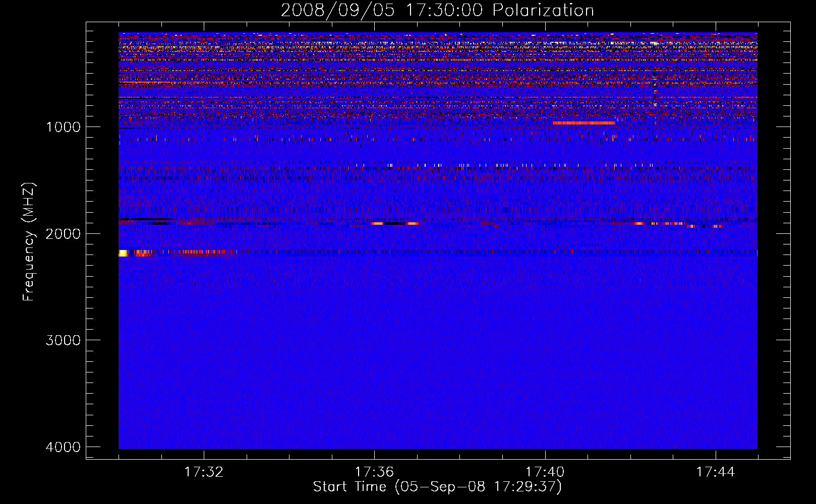Click the 3000 frequency tick label

click(x=63, y=340)
